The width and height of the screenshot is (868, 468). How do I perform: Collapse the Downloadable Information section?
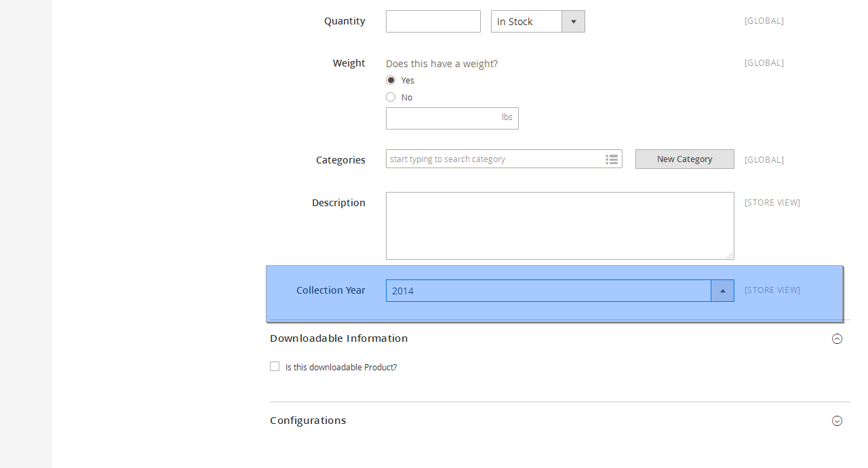pyautogui.click(x=837, y=338)
